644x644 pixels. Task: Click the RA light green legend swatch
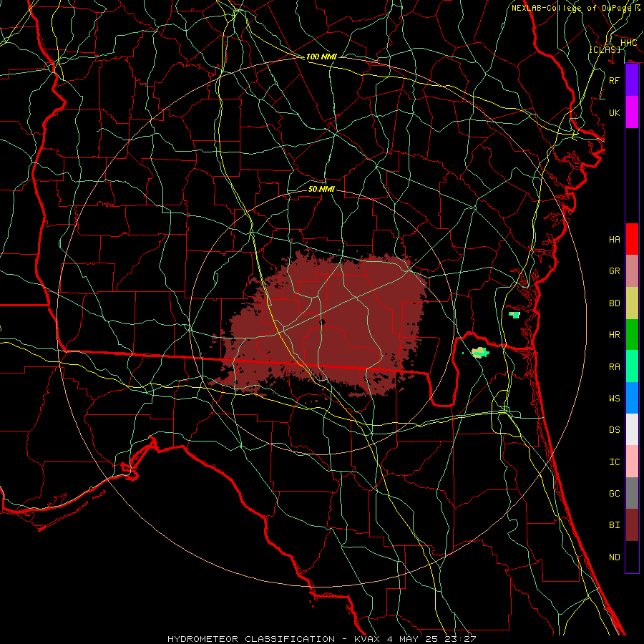632,366
